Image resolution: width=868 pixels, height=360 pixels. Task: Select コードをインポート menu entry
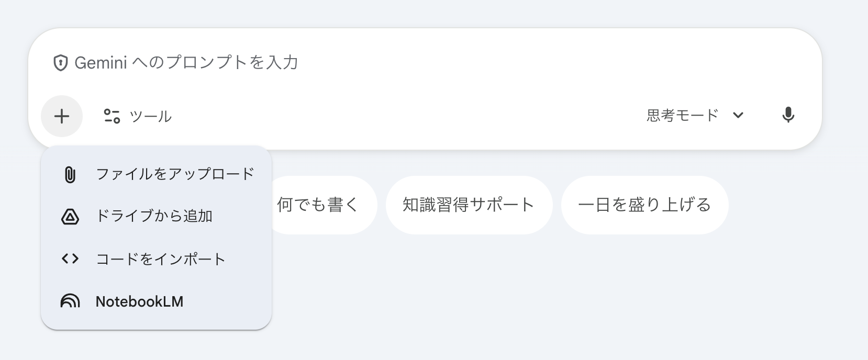161,259
